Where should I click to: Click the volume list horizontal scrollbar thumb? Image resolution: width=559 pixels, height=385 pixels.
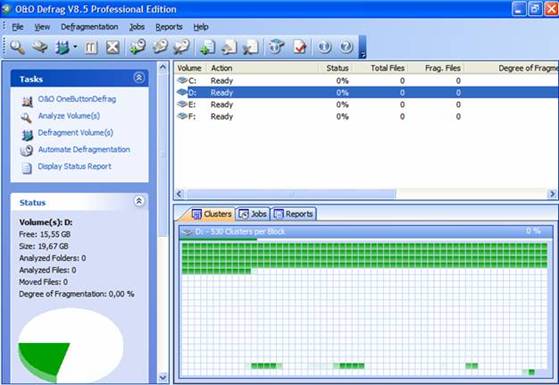(x=291, y=194)
